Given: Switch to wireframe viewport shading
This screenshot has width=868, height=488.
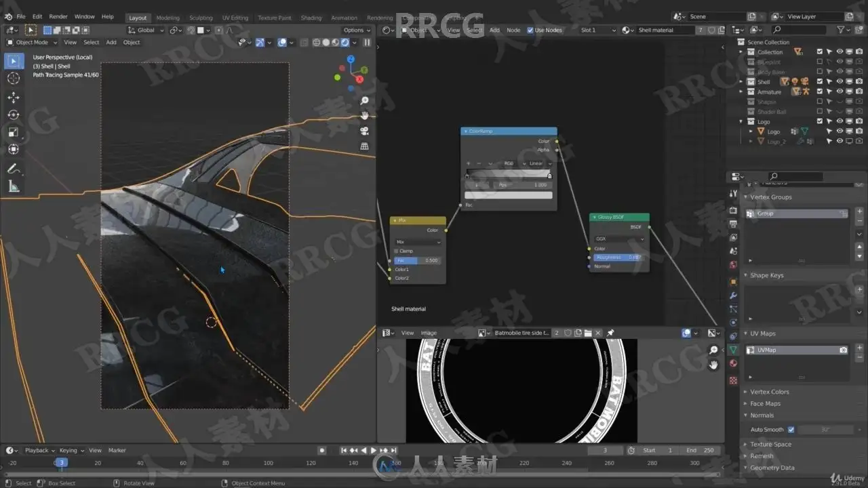Looking at the screenshot, I should (317, 42).
